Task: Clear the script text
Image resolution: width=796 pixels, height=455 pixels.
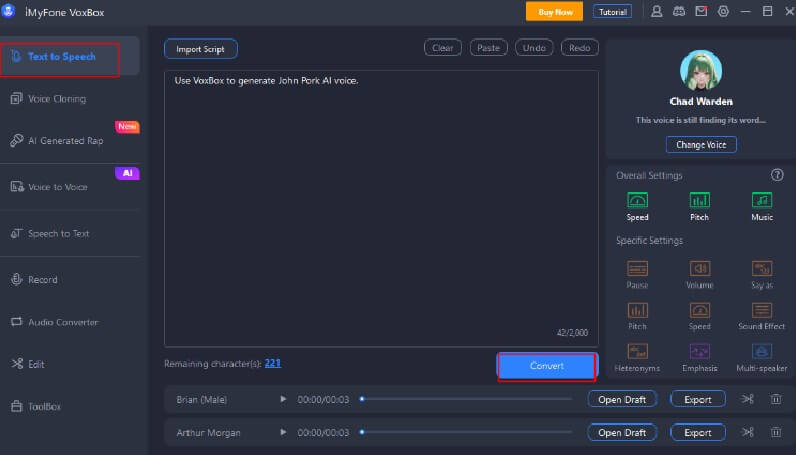Action: (443, 48)
